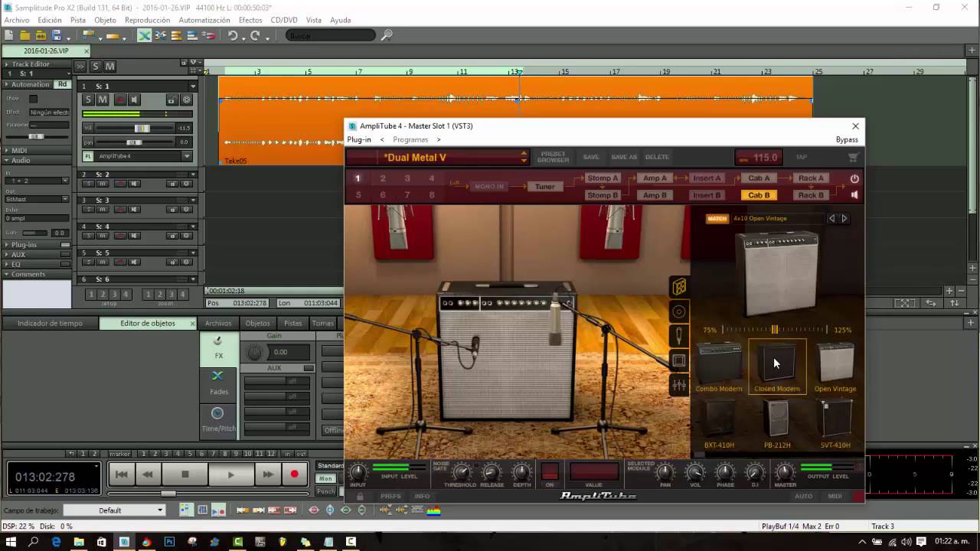Switch to the Editor de objetos tab
The height and width of the screenshot is (551, 980).
(148, 323)
